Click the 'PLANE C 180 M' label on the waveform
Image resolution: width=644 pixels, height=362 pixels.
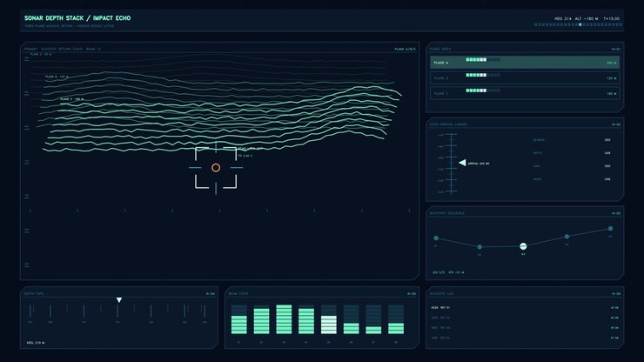click(x=72, y=99)
